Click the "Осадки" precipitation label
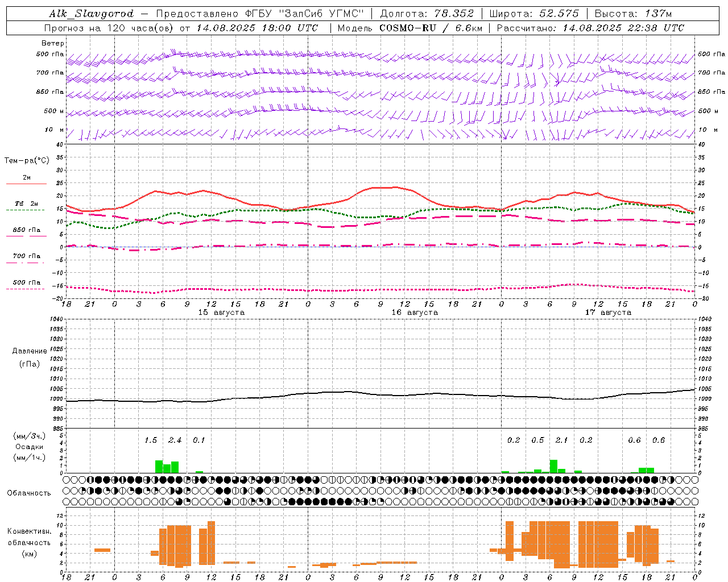728x582 pixels. pos(29,447)
